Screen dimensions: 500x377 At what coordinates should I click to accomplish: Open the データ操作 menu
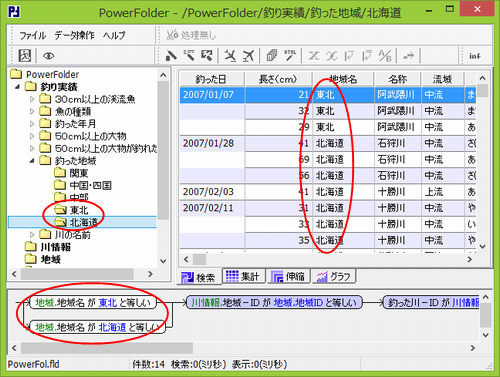[x=75, y=35]
